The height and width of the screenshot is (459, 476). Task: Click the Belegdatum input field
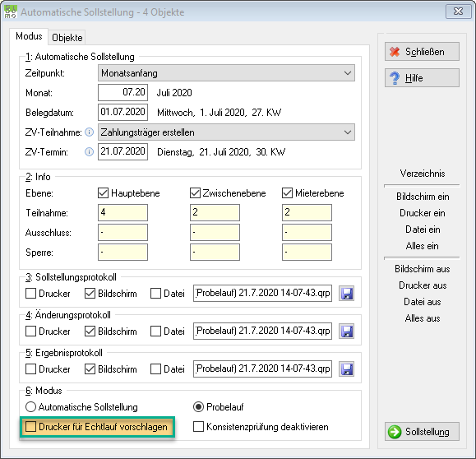[122, 112]
